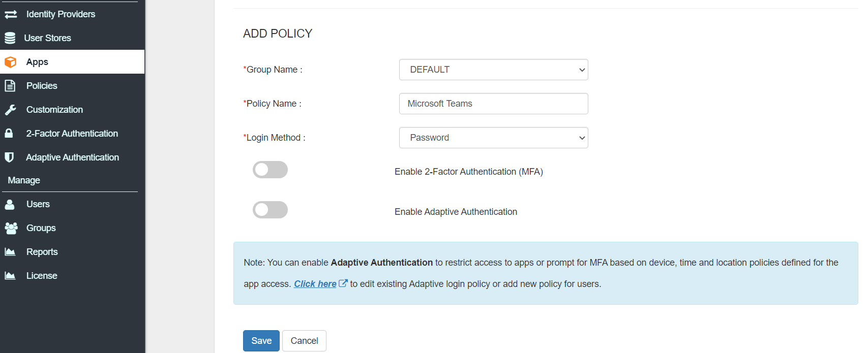Screen dimensions: 868x353
Task: Click the License chart icon
Action: tap(10, 276)
